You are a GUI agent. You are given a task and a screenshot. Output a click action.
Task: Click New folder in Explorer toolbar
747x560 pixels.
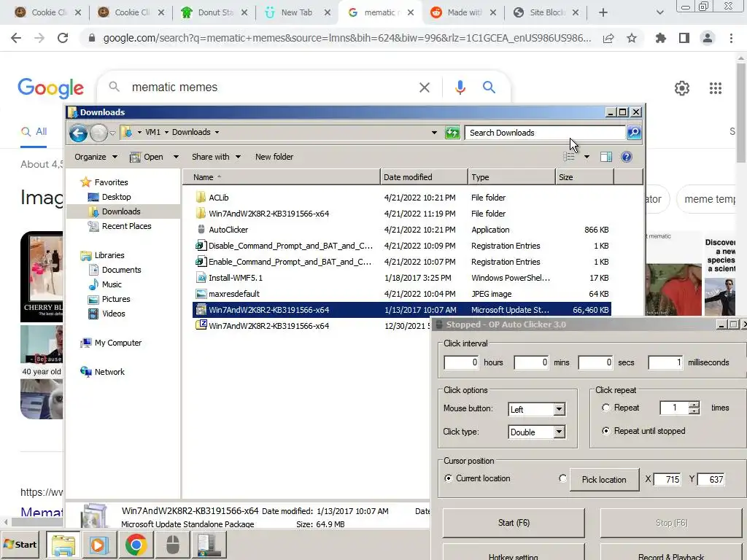pyautogui.click(x=274, y=157)
